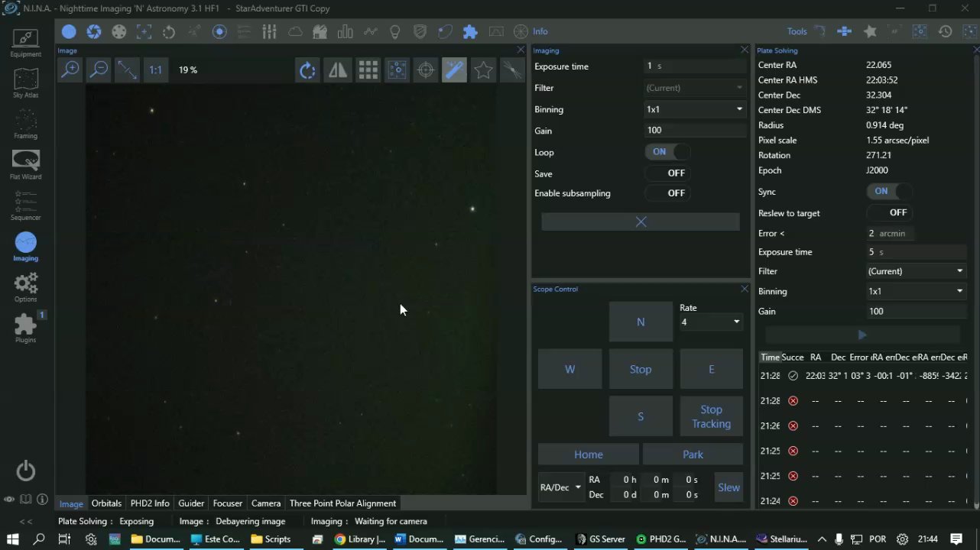Toggle the blue plate solving tool icon
This screenshot has height=550, width=980.
point(920,31)
